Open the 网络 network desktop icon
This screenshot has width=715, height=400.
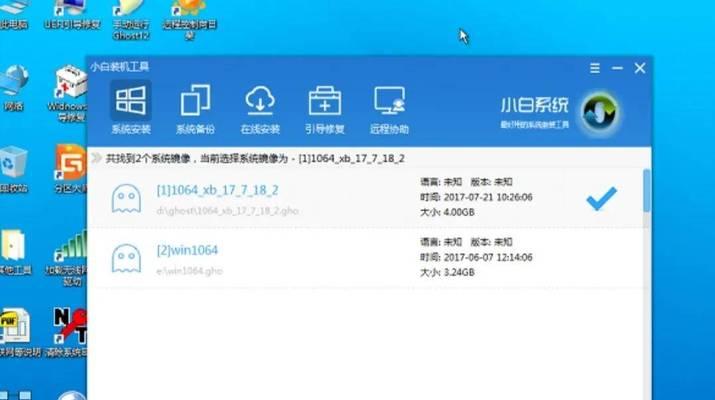coord(14,88)
